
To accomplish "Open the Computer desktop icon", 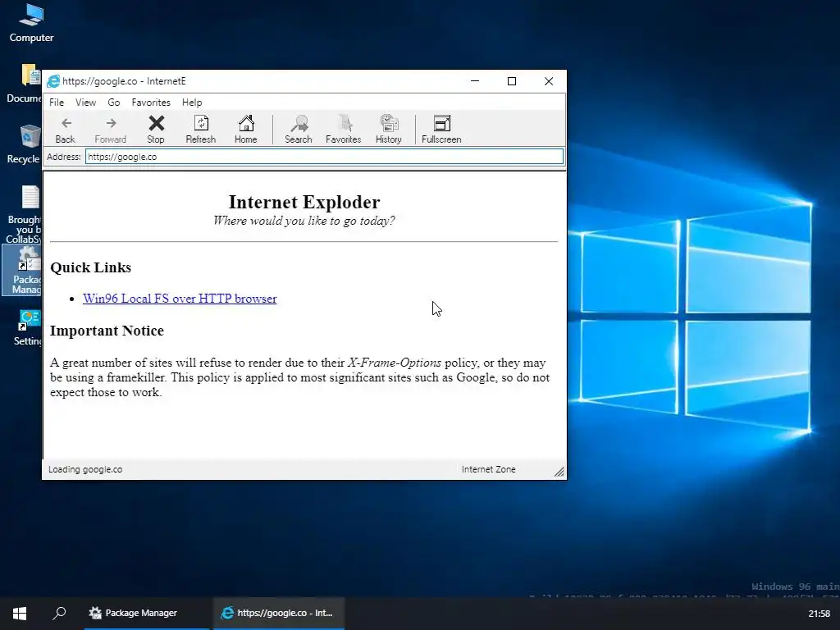I will (31, 23).
